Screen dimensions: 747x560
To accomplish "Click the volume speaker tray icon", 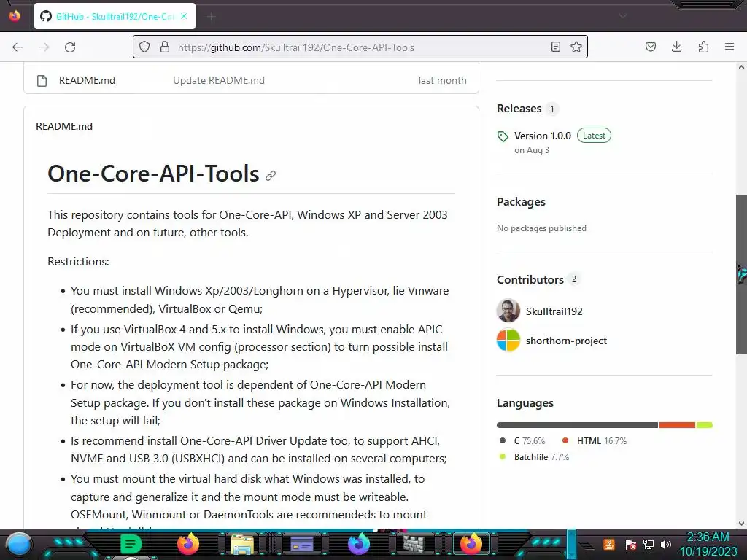I will coord(666,544).
